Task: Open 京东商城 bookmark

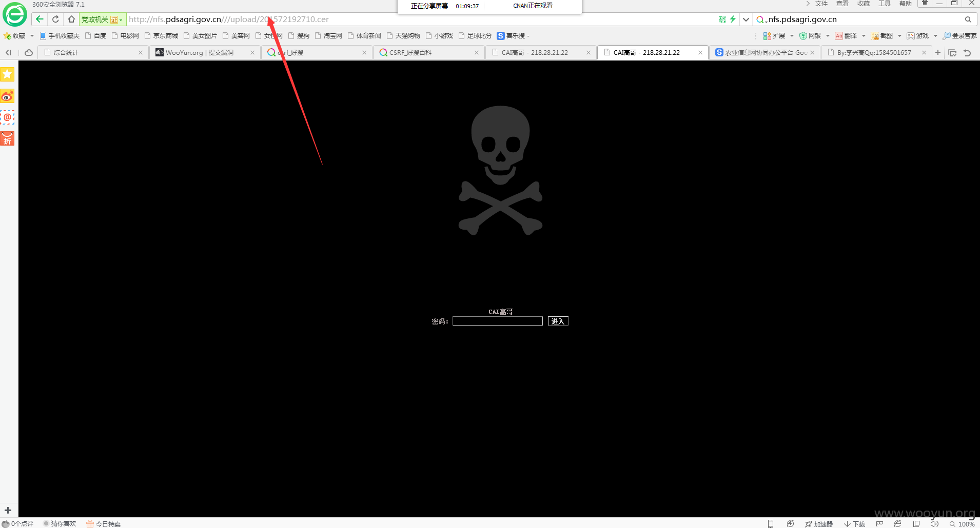Action: point(161,36)
